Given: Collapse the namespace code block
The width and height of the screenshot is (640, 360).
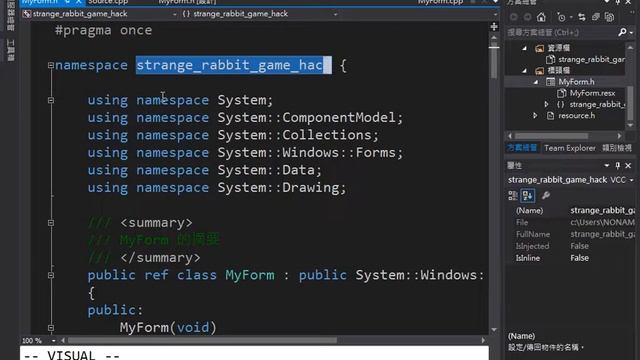Looking at the screenshot, I should 51,65.
